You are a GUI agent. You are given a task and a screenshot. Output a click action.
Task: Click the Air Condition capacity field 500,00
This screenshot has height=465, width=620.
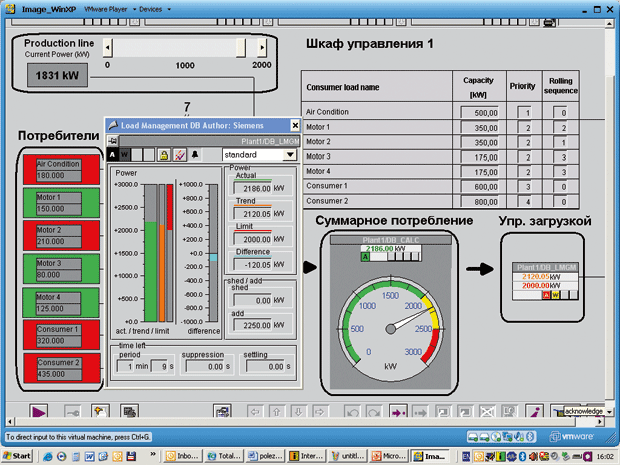tap(480, 113)
